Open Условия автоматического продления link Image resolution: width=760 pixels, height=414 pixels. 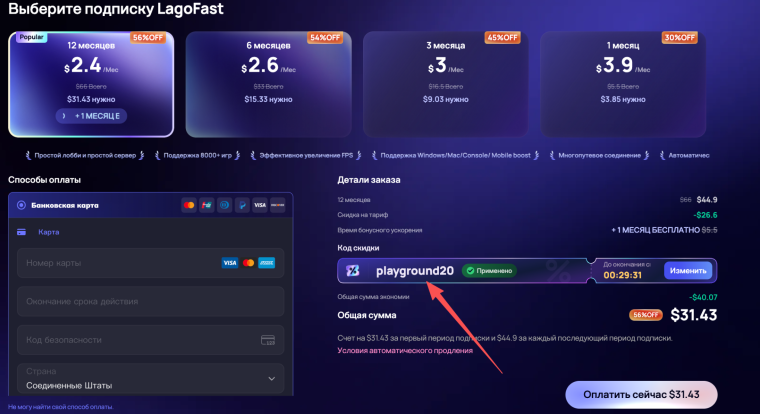point(405,350)
